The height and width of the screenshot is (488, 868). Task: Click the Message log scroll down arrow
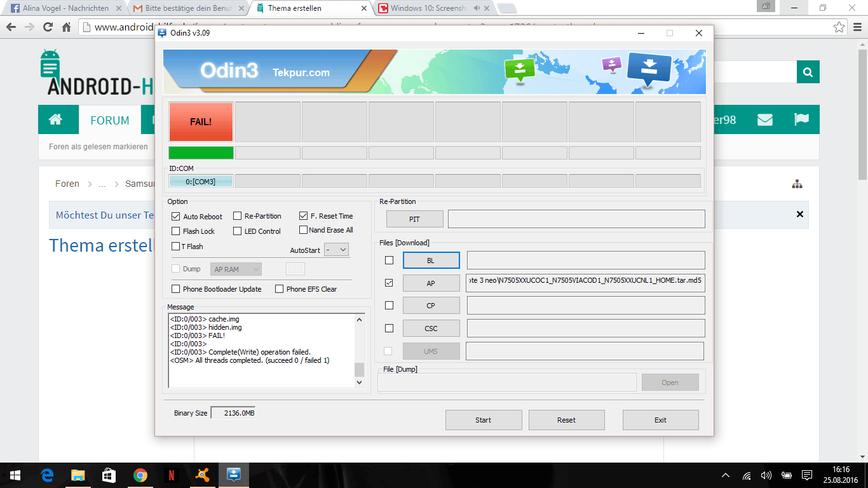(x=359, y=383)
